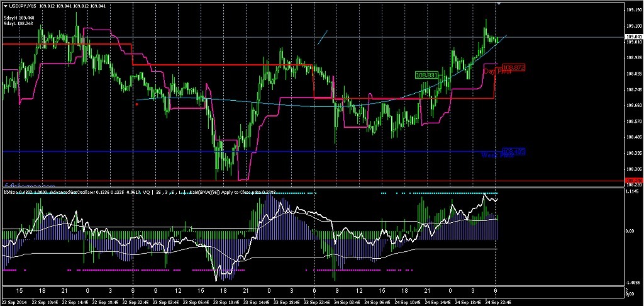
Task: Click the 24 Sep 02:45 time label
Action: pyautogui.click(x=348, y=302)
